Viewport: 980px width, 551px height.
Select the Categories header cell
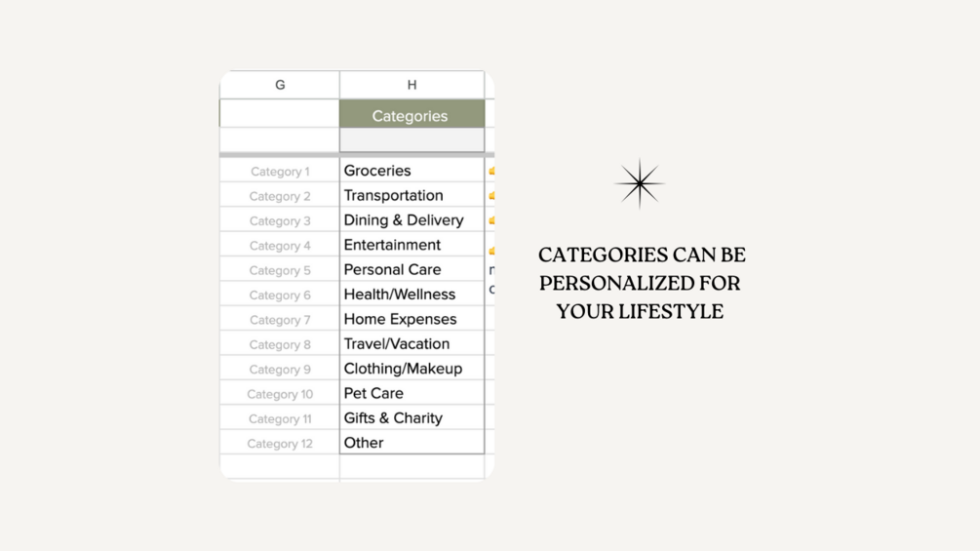[411, 115]
